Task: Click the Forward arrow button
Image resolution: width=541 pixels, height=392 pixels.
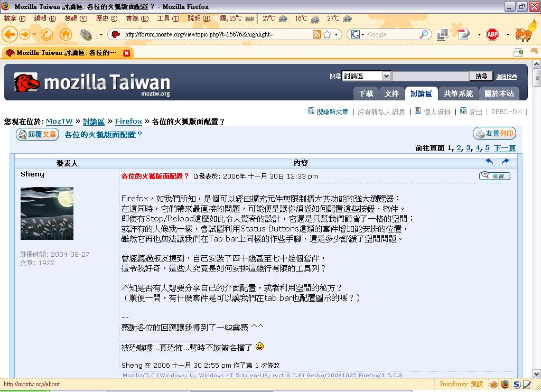Action: coord(24,34)
